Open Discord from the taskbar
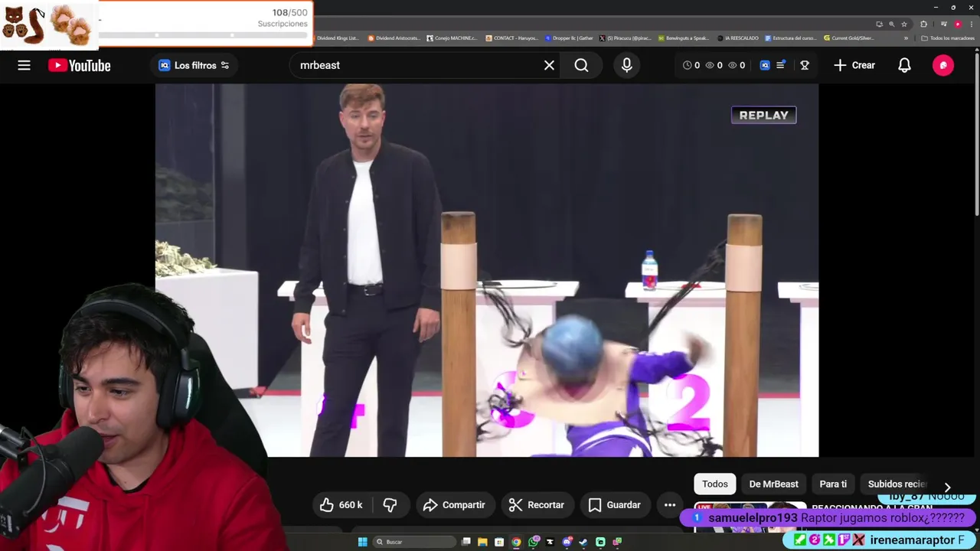 tap(567, 542)
